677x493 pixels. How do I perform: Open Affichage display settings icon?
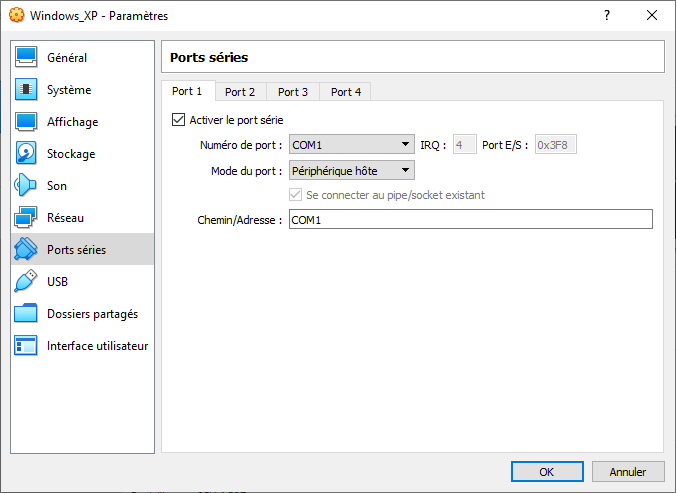27,122
